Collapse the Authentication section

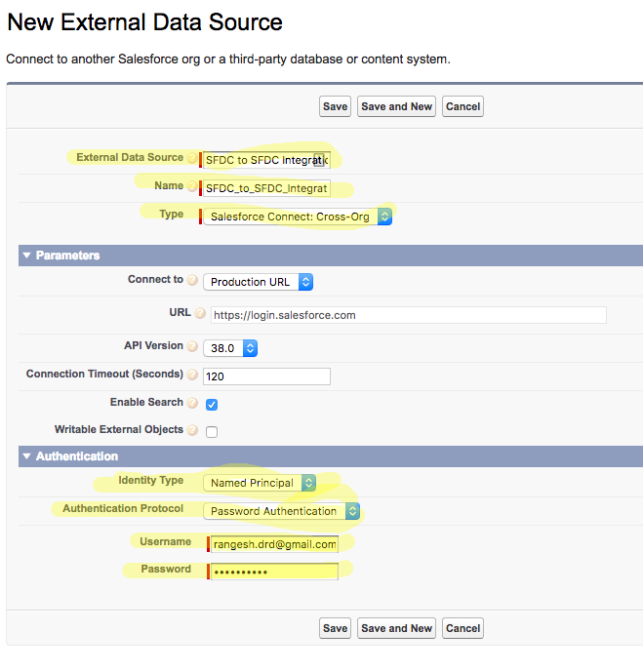[x=27, y=456]
